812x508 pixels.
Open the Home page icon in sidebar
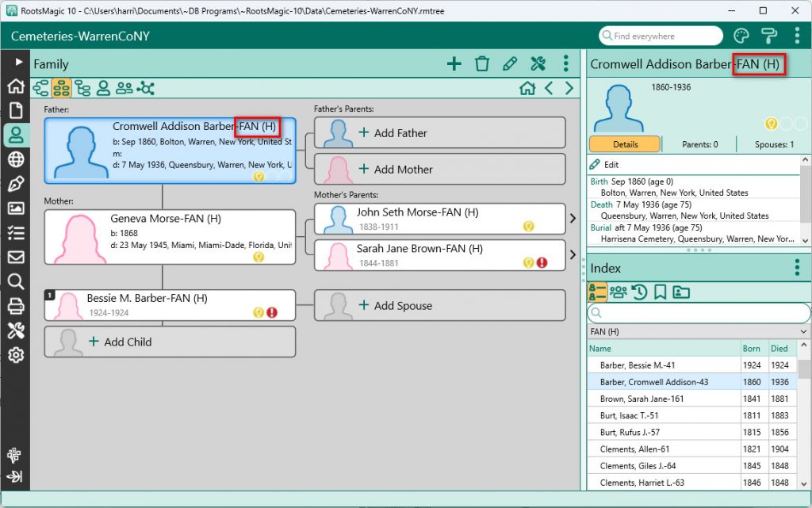click(16, 86)
